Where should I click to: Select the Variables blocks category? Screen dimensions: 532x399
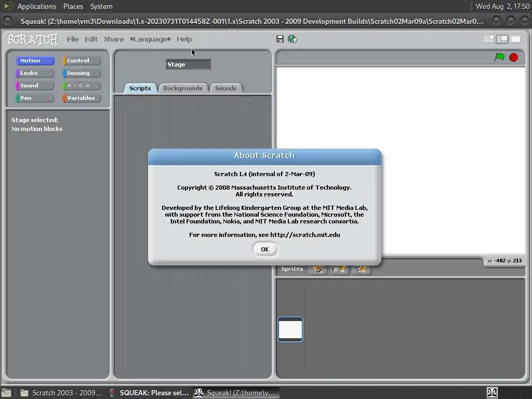pyautogui.click(x=82, y=98)
